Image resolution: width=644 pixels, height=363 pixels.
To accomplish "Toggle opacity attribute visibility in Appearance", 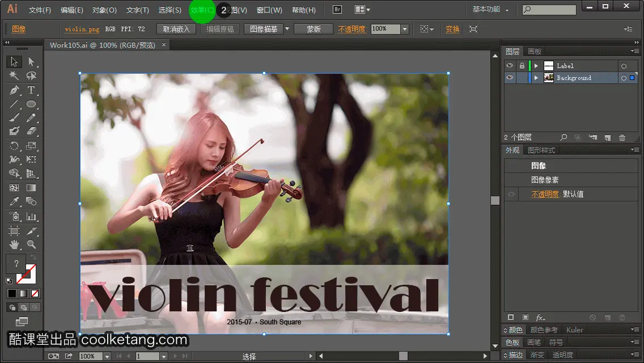I will 511,194.
